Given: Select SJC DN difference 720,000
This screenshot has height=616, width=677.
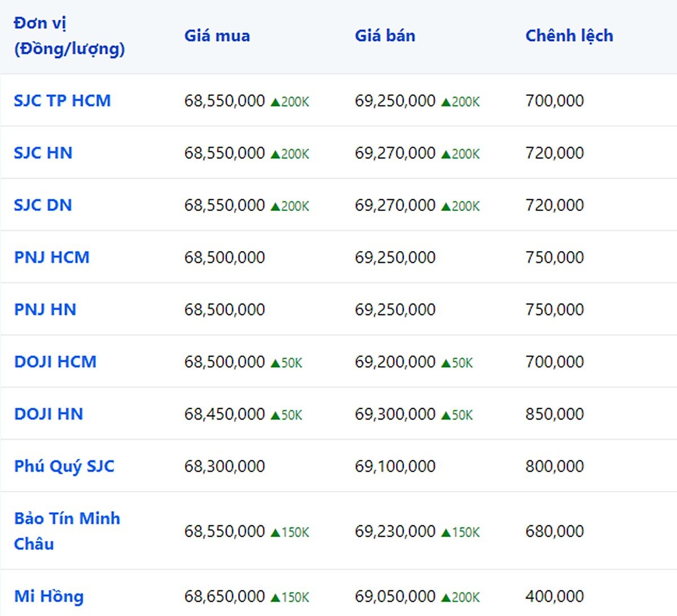Looking at the screenshot, I should pos(555,205).
